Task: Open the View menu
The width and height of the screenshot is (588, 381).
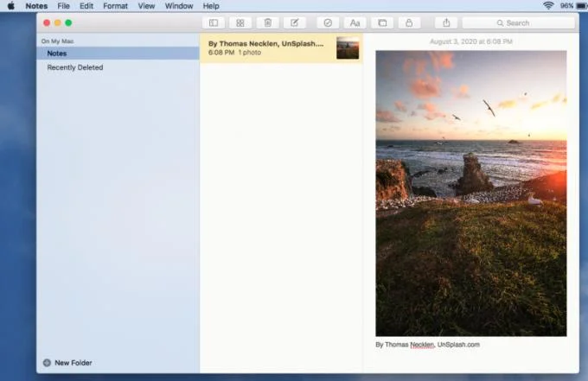Action: pos(146,6)
